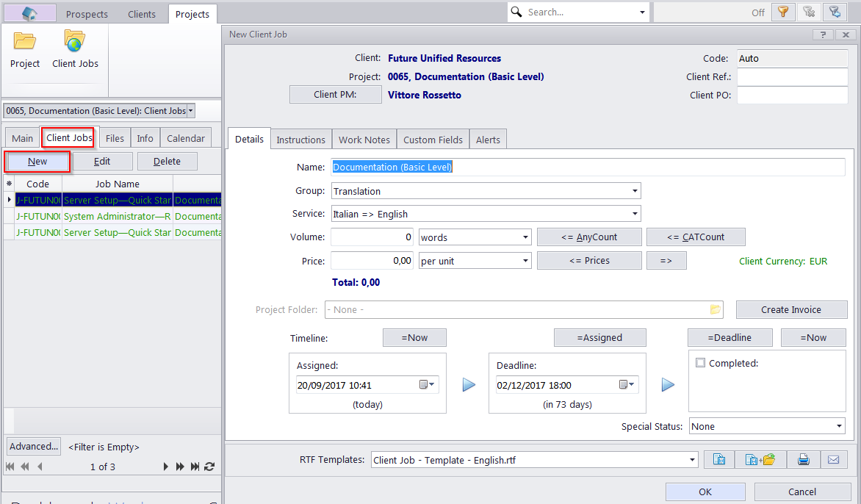Open the RTF Templates dropdown
Screen dimensions: 861x504
pyautogui.click(x=692, y=460)
